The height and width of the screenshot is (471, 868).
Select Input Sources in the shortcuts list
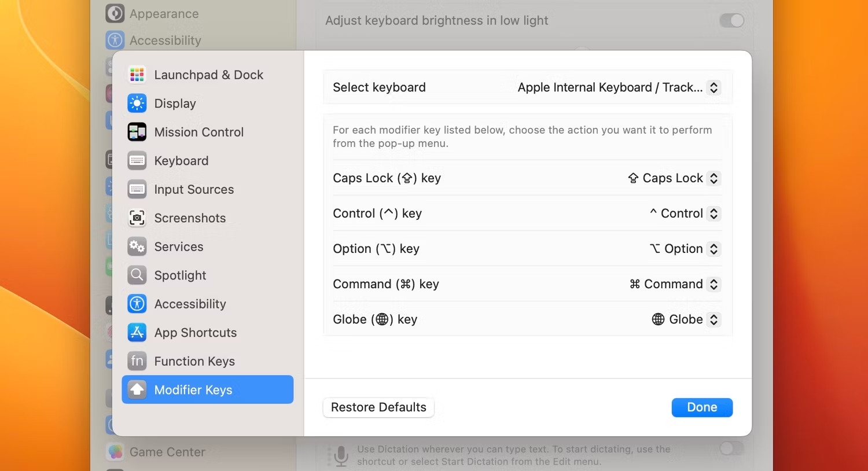(x=208, y=189)
